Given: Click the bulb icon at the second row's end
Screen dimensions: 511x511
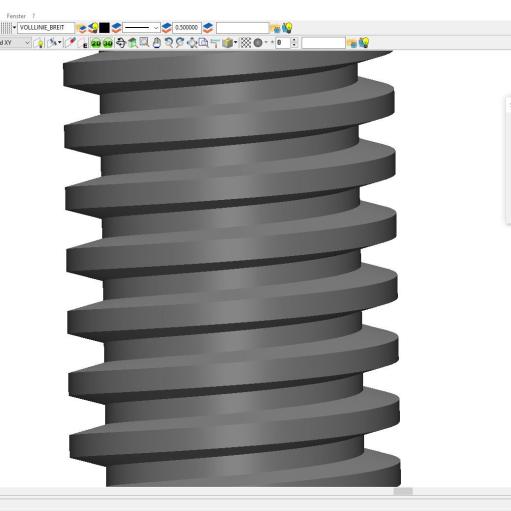Looking at the screenshot, I should point(364,43).
